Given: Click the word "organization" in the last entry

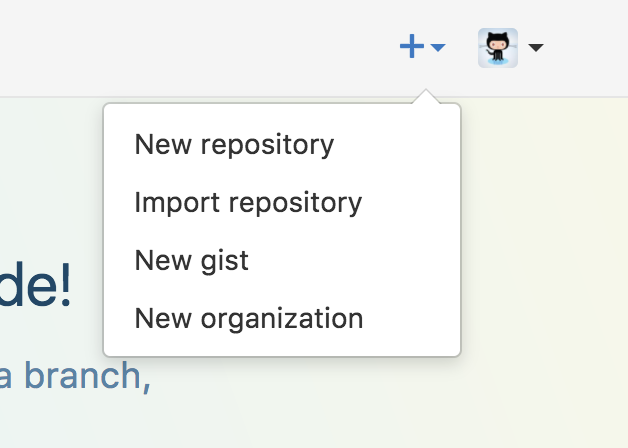Looking at the screenshot, I should [x=282, y=319].
